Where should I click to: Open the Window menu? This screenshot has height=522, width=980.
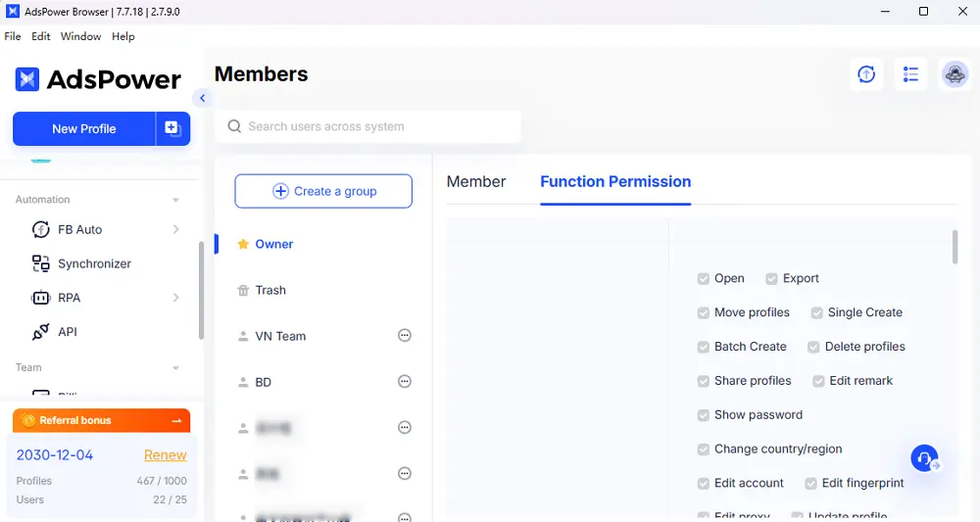pos(80,36)
